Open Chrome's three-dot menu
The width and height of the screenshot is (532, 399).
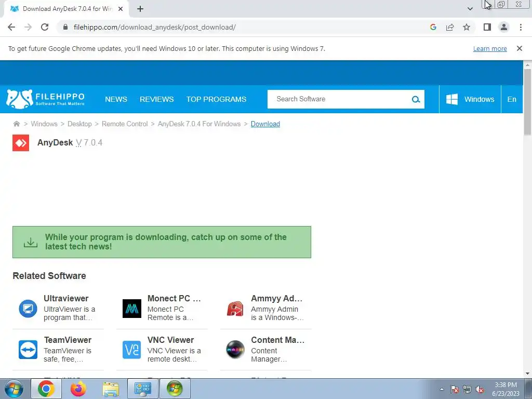click(x=521, y=27)
